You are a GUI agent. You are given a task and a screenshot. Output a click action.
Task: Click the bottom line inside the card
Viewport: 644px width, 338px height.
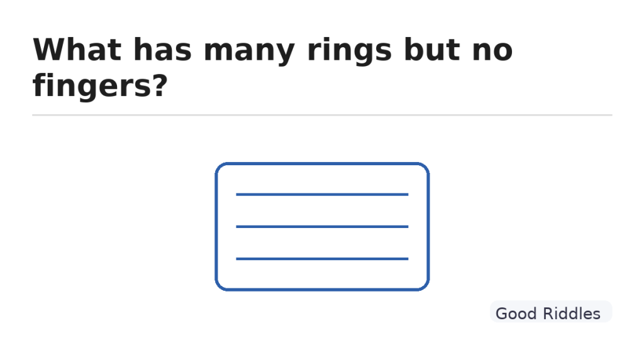click(x=322, y=258)
